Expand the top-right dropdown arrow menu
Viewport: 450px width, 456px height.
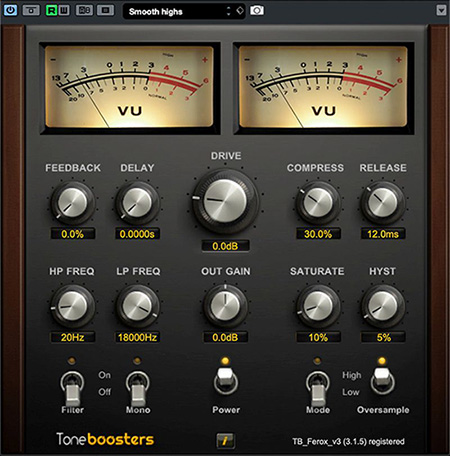tap(441, 10)
